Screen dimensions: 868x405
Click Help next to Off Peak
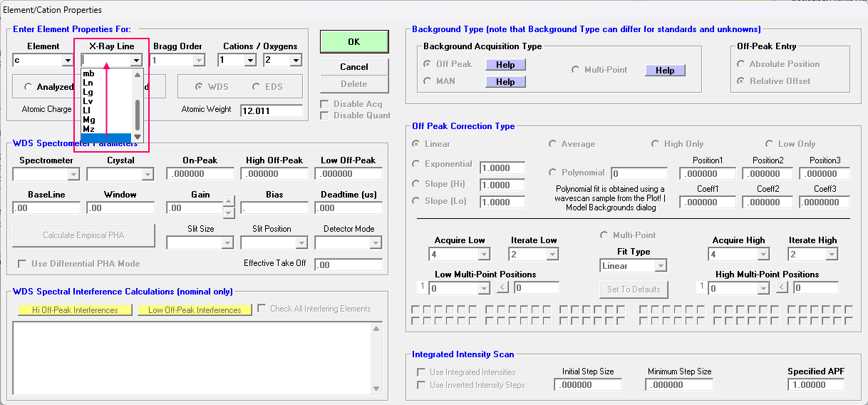point(505,64)
